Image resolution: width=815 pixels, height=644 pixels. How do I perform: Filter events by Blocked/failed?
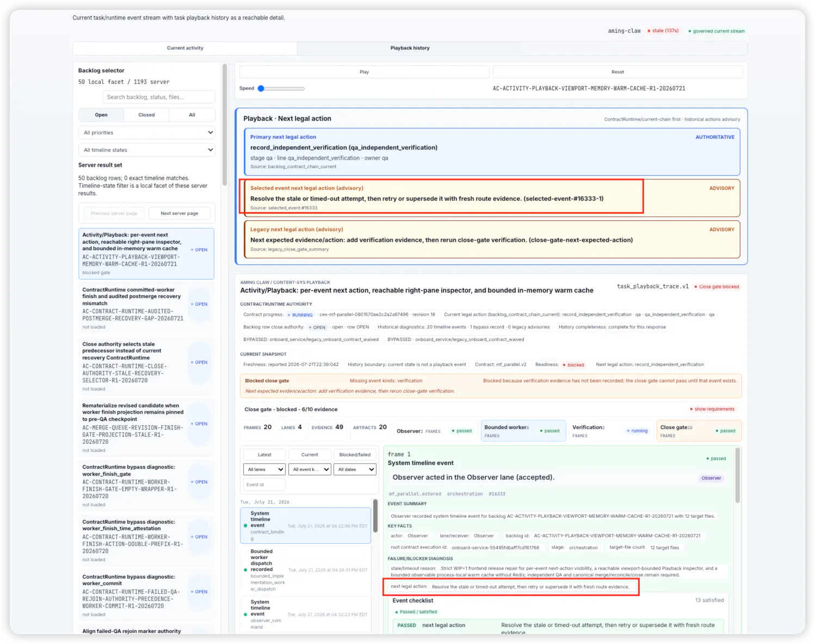(355, 455)
